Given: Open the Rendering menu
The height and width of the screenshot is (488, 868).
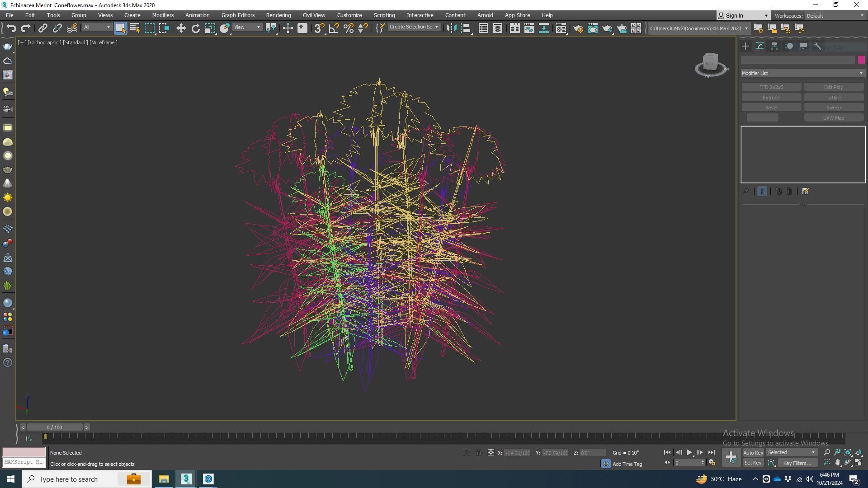Looking at the screenshot, I should tap(278, 15).
